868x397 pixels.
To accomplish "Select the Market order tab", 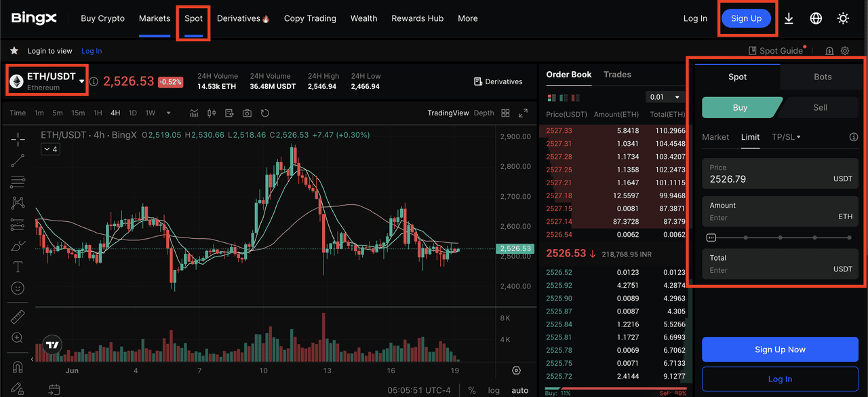I will [715, 137].
